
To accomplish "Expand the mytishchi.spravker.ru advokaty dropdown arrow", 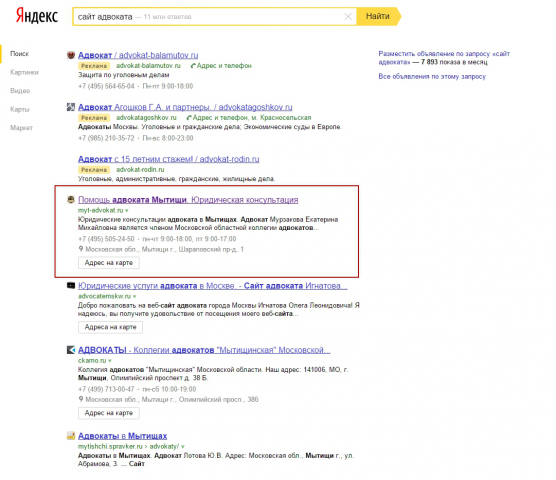I will click(x=183, y=447).
